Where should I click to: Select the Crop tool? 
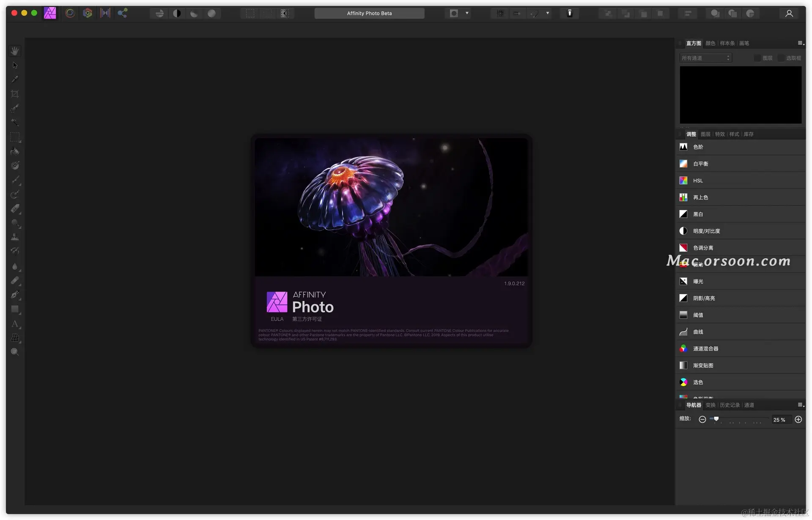tap(15, 94)
